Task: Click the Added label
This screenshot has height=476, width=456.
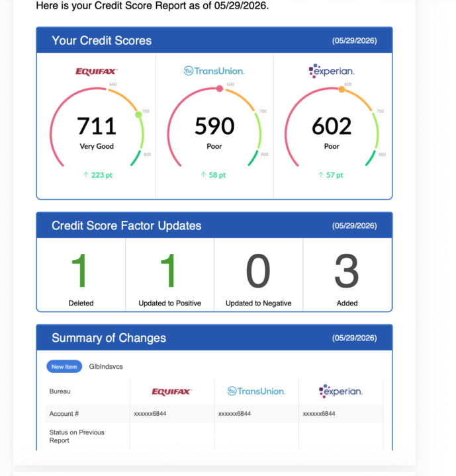Action: (x=347, y=303)
